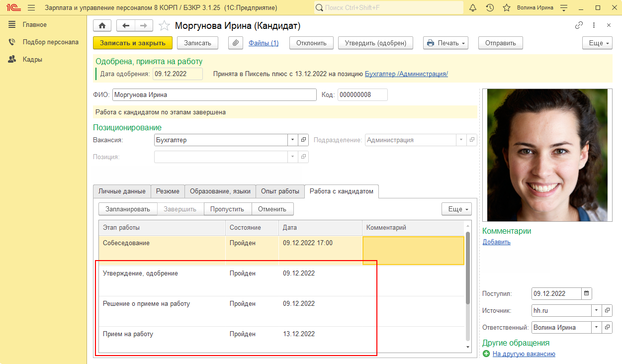
Task: Click the ФИО input field
Action: (x=214, y=95)
